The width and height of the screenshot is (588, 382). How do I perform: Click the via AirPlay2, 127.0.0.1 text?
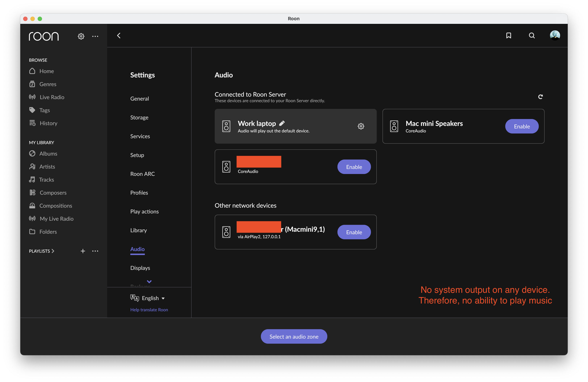tap(259, 237)
